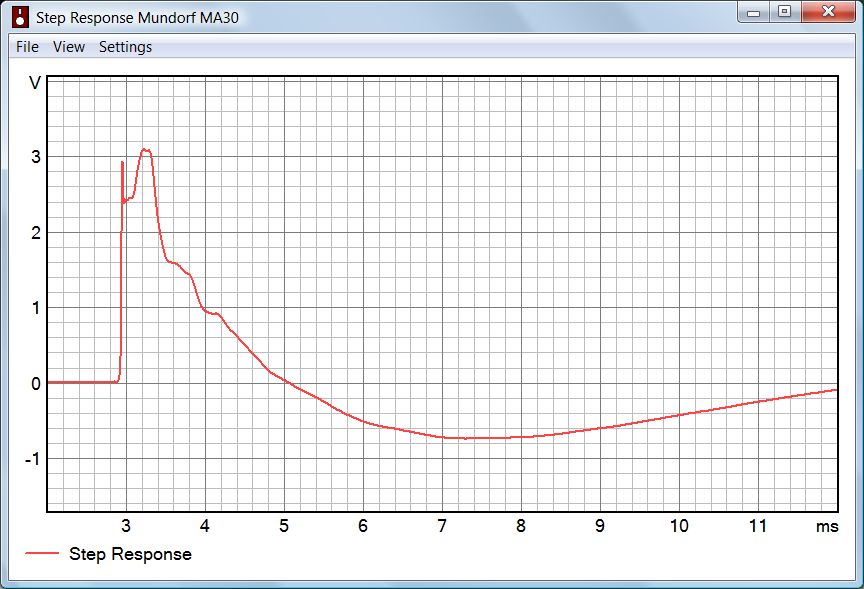864x589 pixels.
Task: Click the 8 label on the time axis
Action: [x=521, y=526]
